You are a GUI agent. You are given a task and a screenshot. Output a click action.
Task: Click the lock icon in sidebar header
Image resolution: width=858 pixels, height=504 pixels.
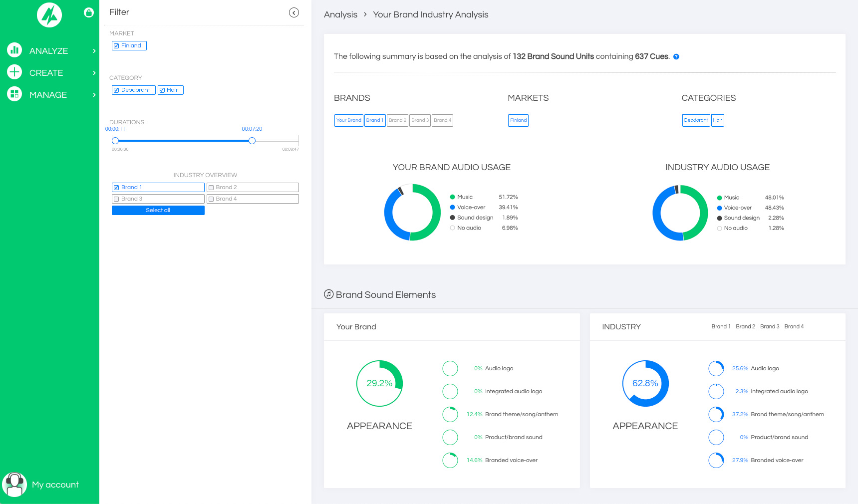89,12
